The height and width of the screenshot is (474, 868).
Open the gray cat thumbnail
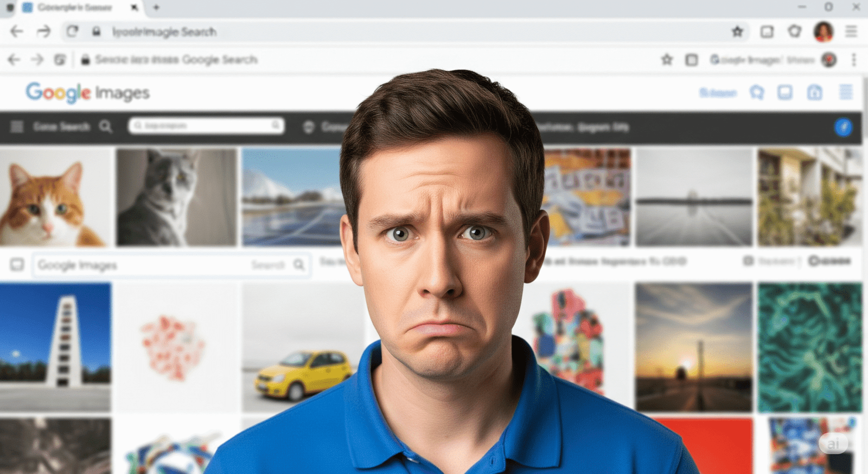(x=177, y=197)
